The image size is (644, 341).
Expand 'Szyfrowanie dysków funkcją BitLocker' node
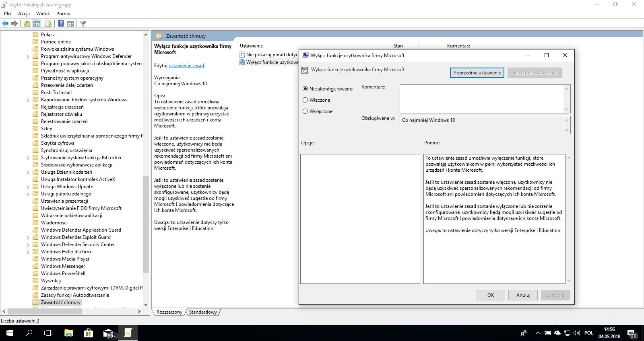[x=28, y=158]
